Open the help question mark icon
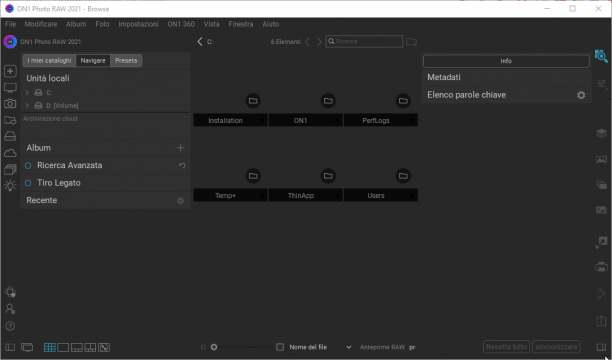The height and width of the screenshot is (360, 612). [x=10, y=326]
